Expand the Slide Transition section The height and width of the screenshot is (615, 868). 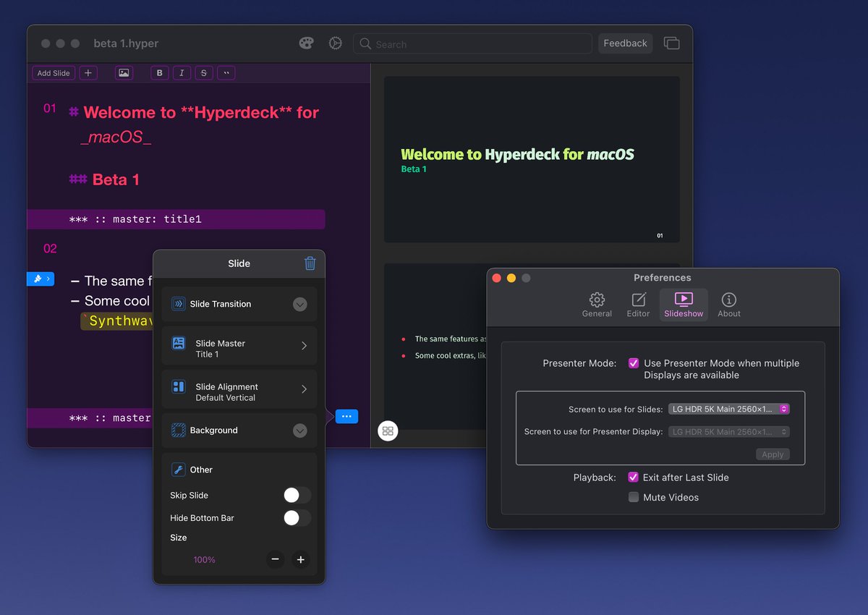click(x=300, y=305)
